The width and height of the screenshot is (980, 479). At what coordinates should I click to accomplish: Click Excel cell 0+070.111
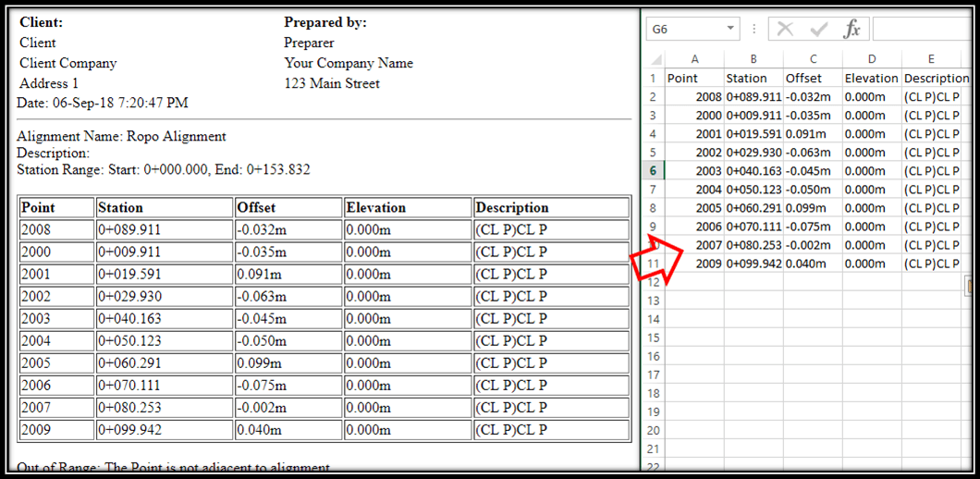pos(753,227)
